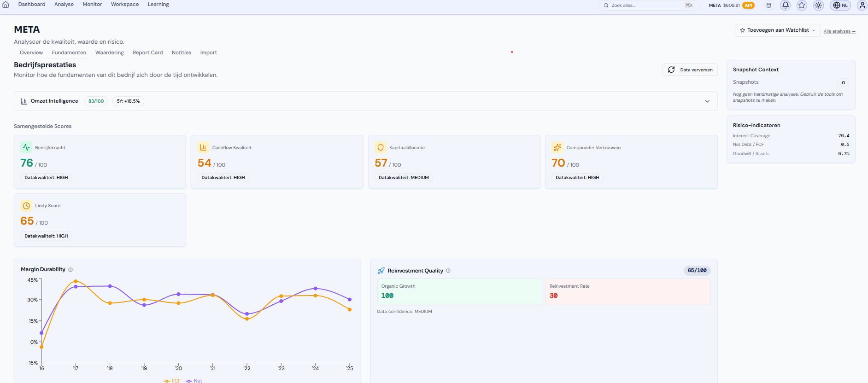The image size is (868, 383).
Task: Click Interest Coverage value 76.4
Action: (844, 136)
